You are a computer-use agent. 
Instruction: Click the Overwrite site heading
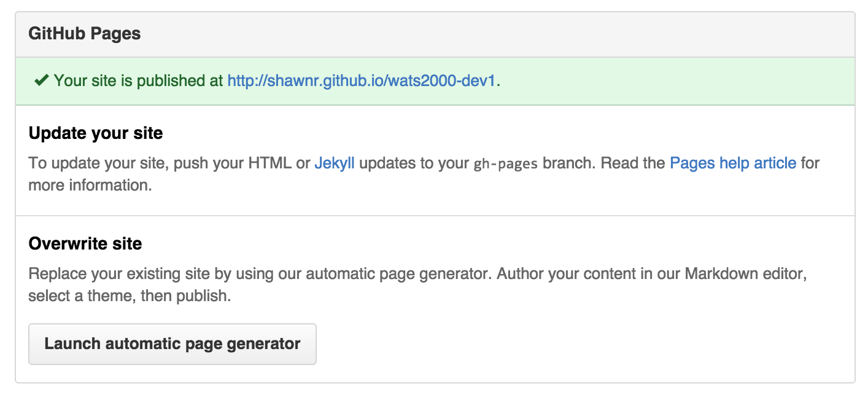click(x=85, y=243)
